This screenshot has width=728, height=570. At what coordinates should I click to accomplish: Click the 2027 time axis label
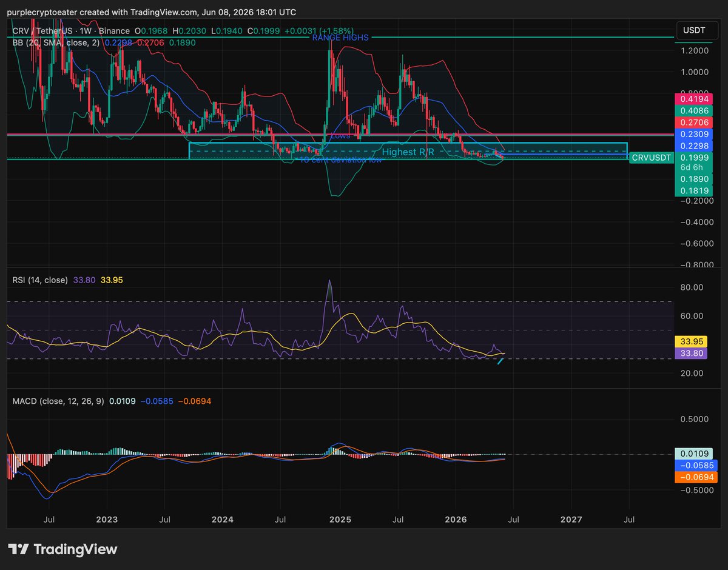(571, 520)
